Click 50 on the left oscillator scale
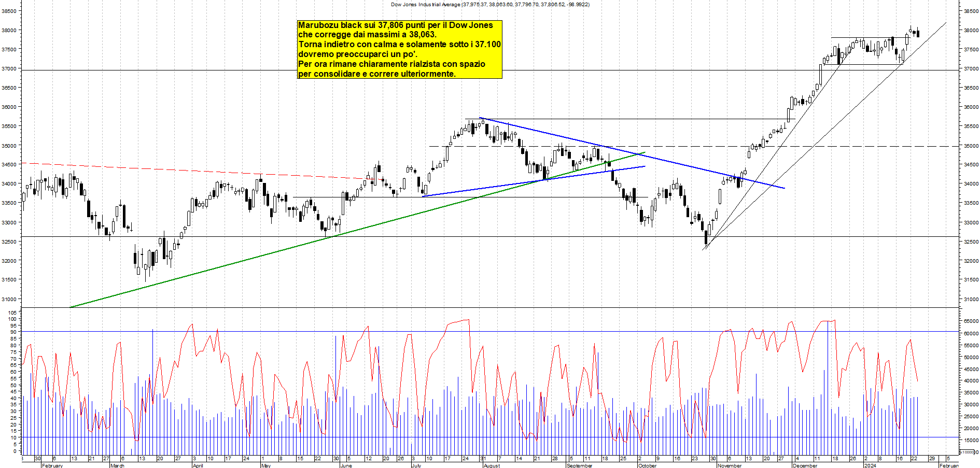 tap(13, 385)
